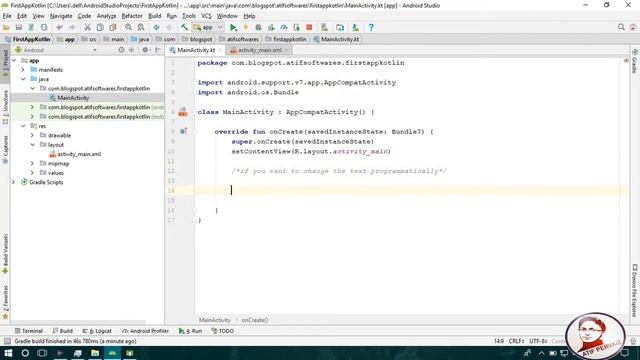Image resolution: width=640 pixels, height=360 pixels.
Task: Click the Make Project hammer icon
Action: point(184,27)
